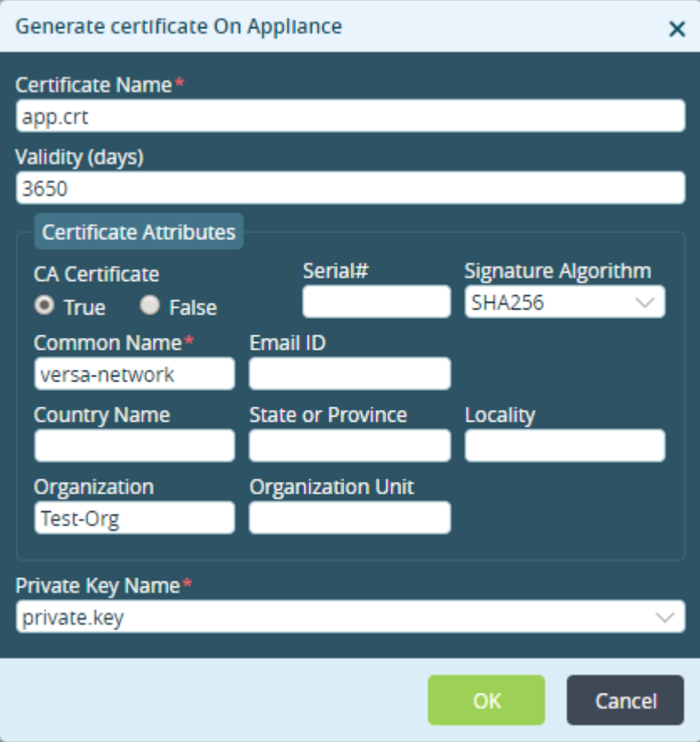Dismiss dialog using the Cancel button
Screen dimensions: 700x742
[626, 700]
